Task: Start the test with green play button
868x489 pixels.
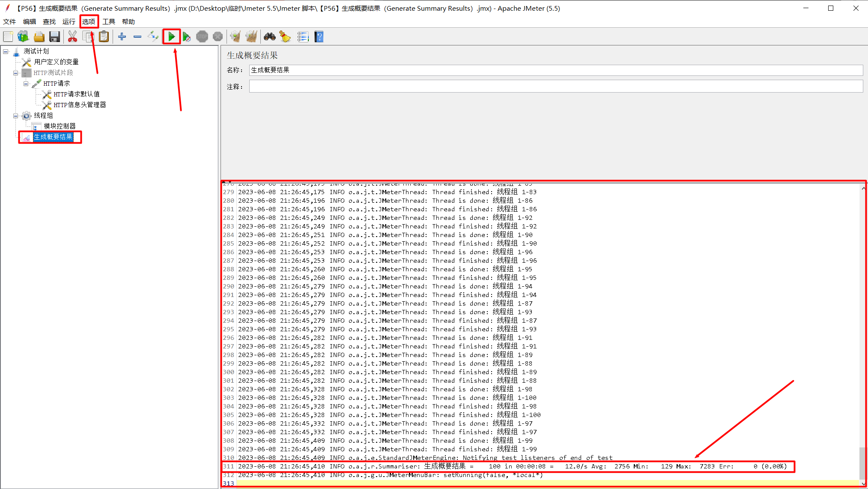Action: (171, 37)
